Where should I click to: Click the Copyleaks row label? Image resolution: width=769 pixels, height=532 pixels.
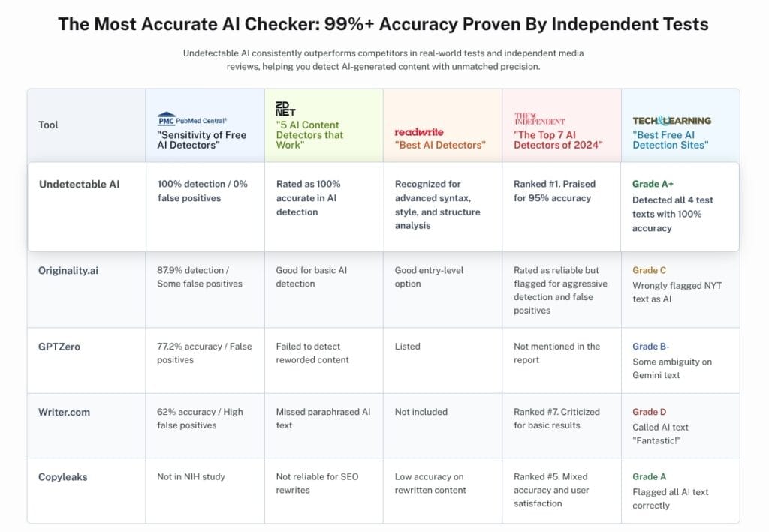point(64,476)
